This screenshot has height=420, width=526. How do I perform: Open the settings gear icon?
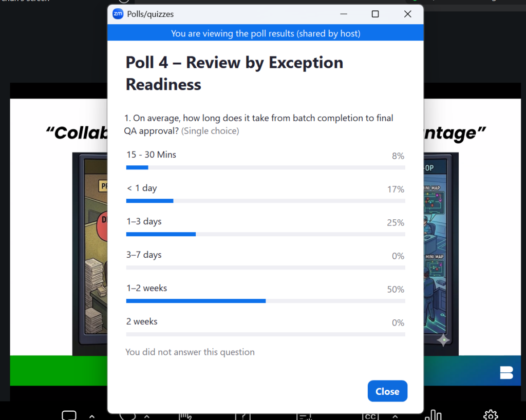pos(491,415)
